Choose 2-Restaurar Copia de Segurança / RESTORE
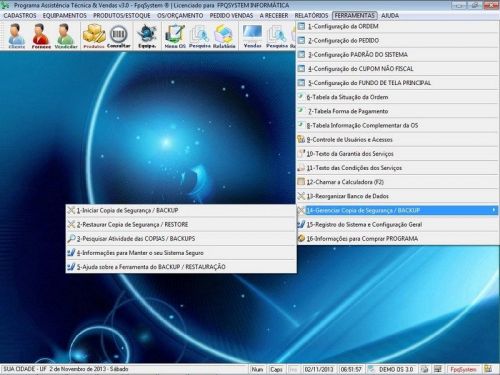This screenshot has height=375, width=500. [x=181, y=224]
